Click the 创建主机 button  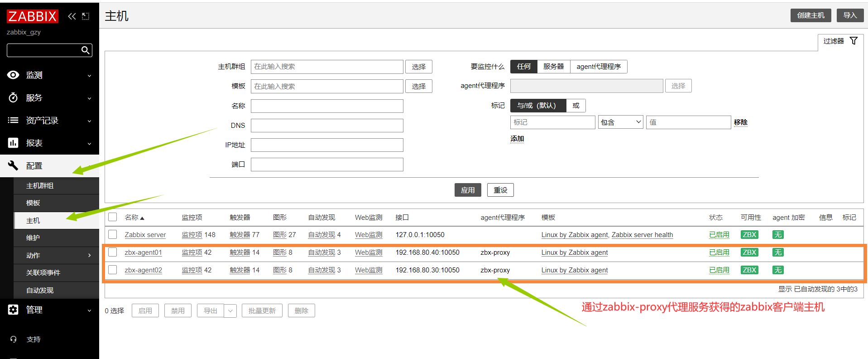(811, 15)
